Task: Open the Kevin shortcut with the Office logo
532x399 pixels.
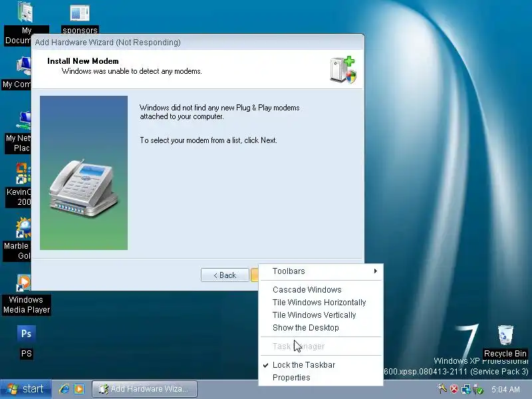Action: (23, 174)
